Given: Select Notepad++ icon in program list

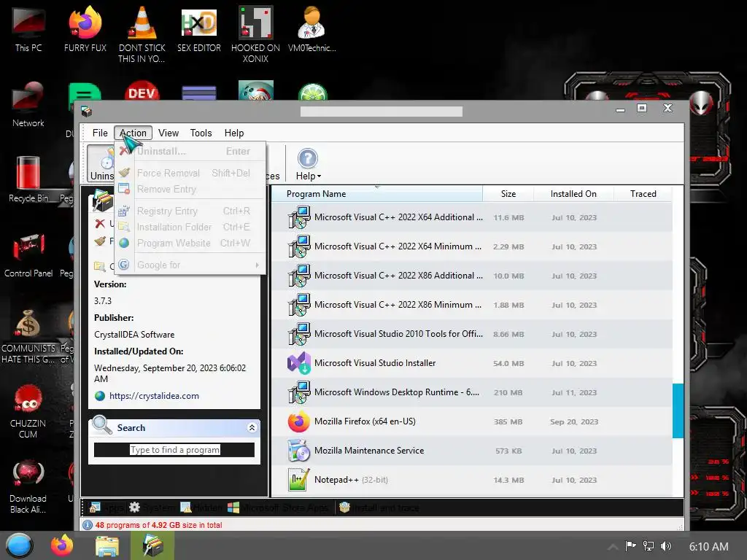Looking at the screenshot, I should pyautogui.click(x=299, y=480).
